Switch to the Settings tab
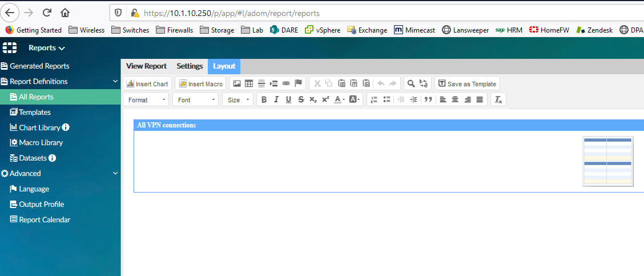Image resolution: width=644 pixels, height=276 pixels. (x=190, y=66)
